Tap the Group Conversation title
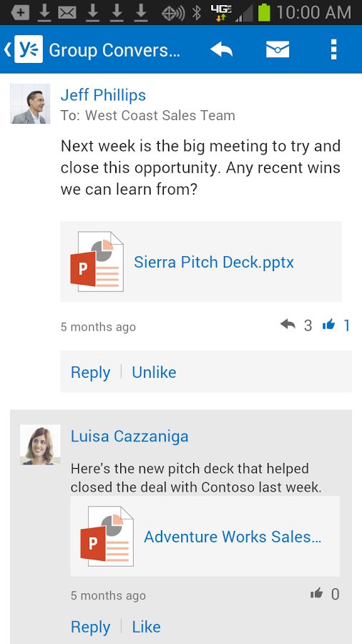The image size is (362, 644). (x=114, y=50)
